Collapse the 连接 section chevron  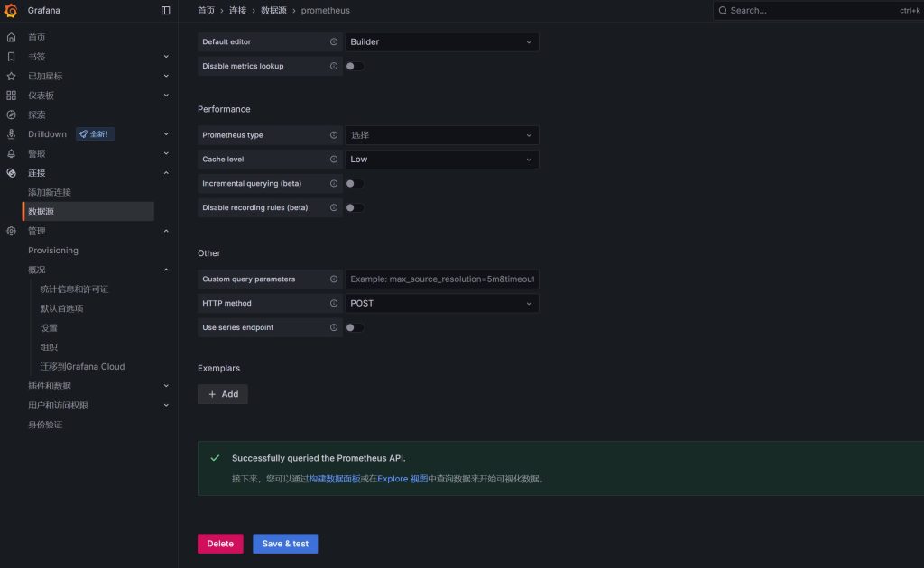pyautogui.click(x=166, y=173)
